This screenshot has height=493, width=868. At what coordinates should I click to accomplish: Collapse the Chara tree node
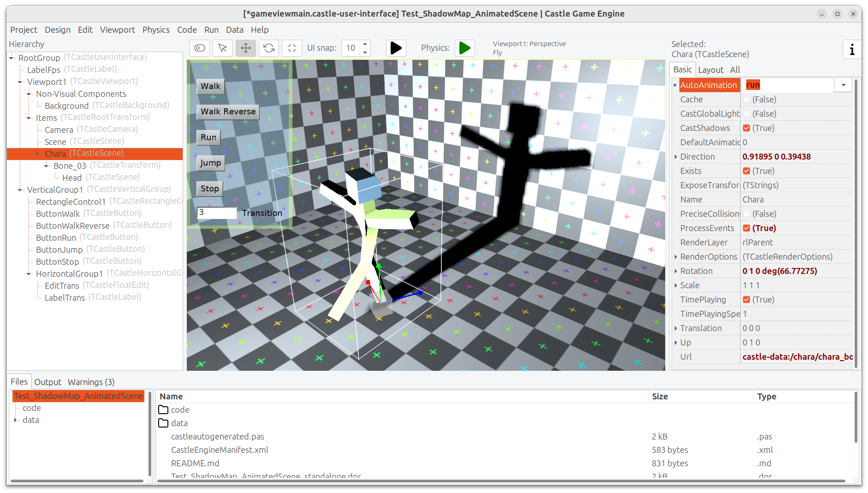[38, 154]
